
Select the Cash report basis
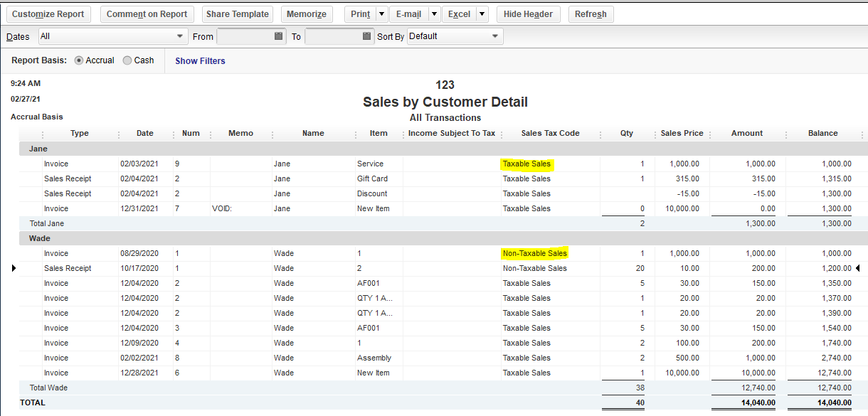tap(127, 60)
